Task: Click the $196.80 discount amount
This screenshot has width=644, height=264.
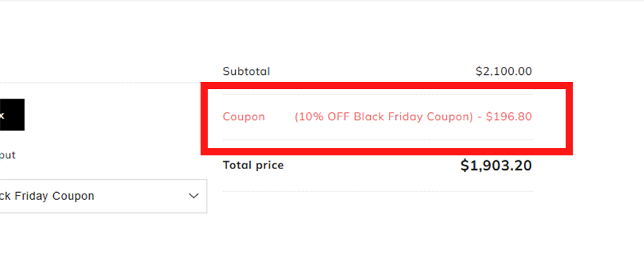Action: tap(509, 117)
